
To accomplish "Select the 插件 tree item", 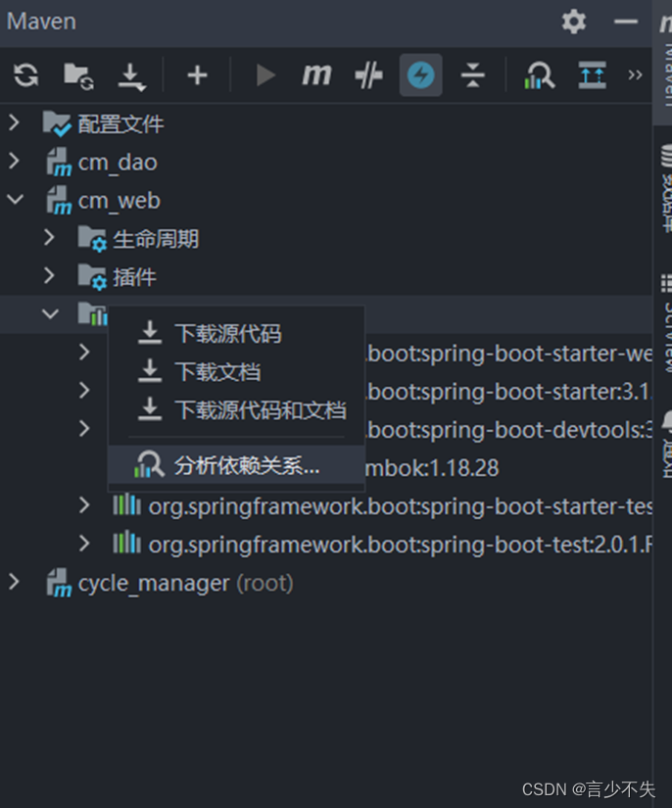I will click(x=134, y=277).
